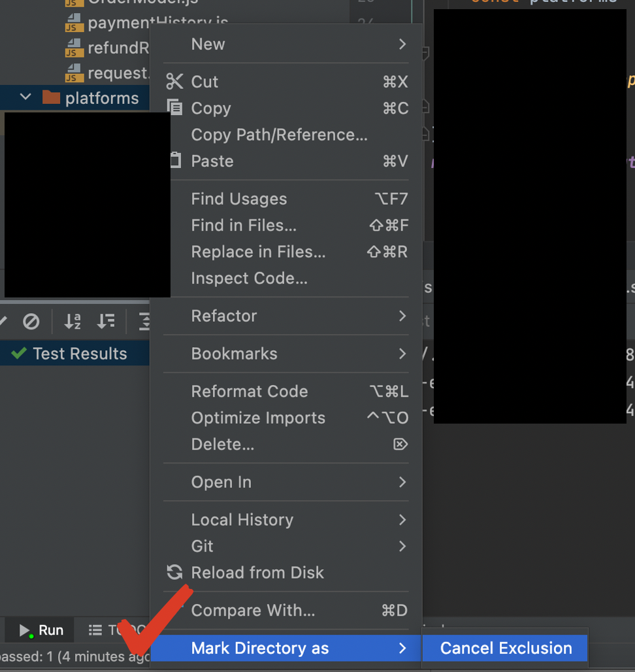Open the Refactor submenu
Viewport: 635px width, 672px height.
(x=286, y=316)
